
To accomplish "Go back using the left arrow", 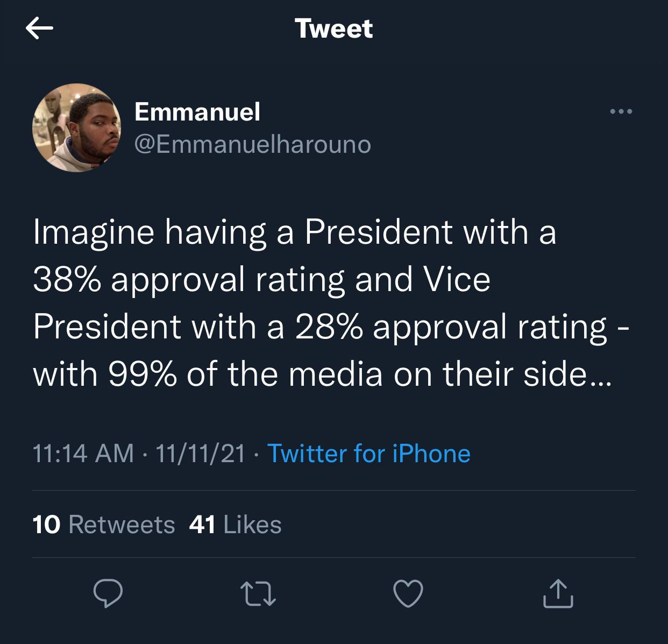I will click(x=39, y=29).
